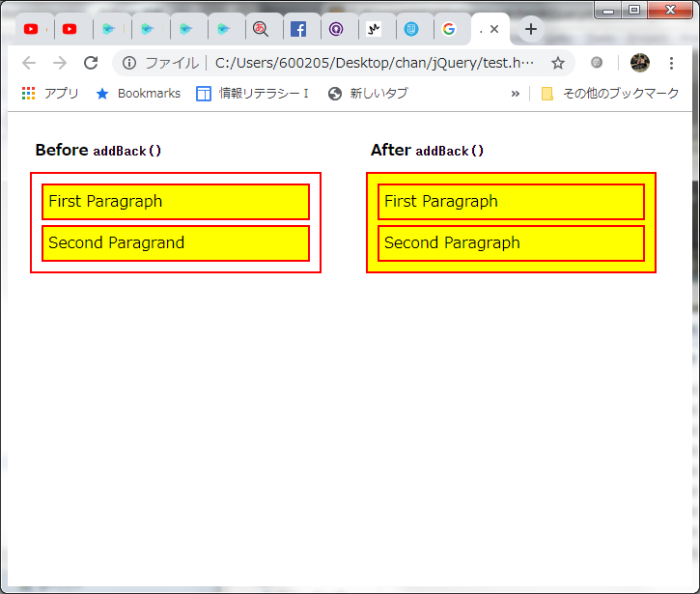The image size is (700, 594).
Task: Reload the current page
Action: (91, 63)
